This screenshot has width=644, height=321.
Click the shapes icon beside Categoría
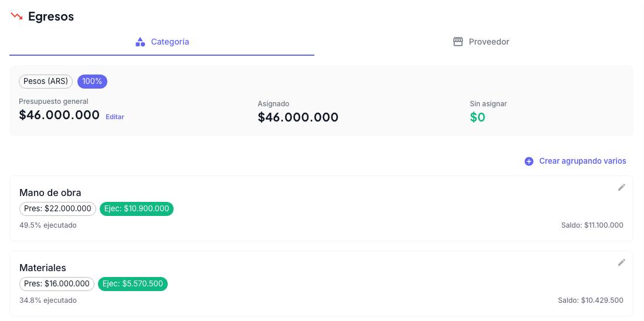[140, 42]
